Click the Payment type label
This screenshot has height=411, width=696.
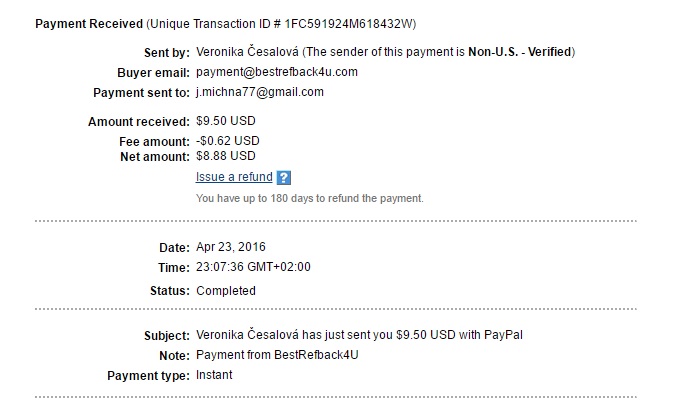(148, 375)
